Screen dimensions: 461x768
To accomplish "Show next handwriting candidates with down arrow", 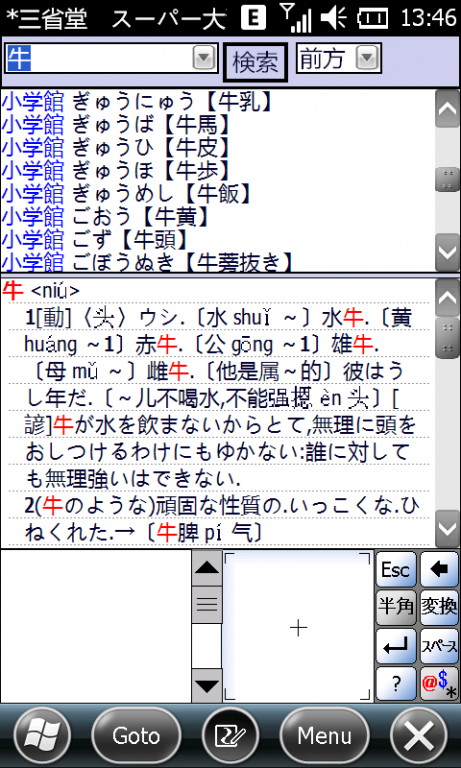I will point(207,685).
